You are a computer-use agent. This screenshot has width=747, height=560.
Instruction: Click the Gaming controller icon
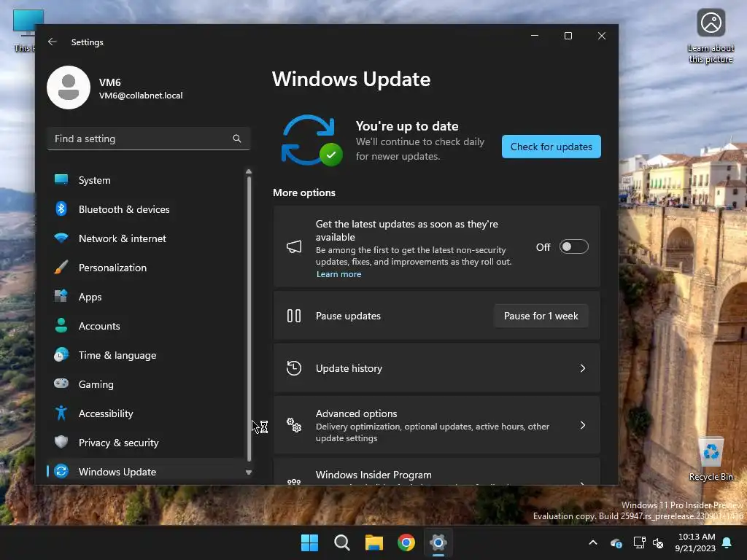coord(61,384)
